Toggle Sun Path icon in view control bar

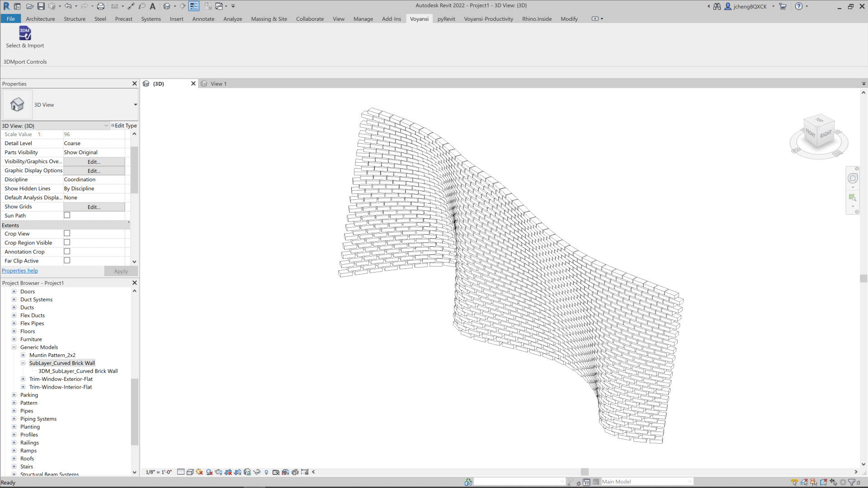(x=199, y=472)
